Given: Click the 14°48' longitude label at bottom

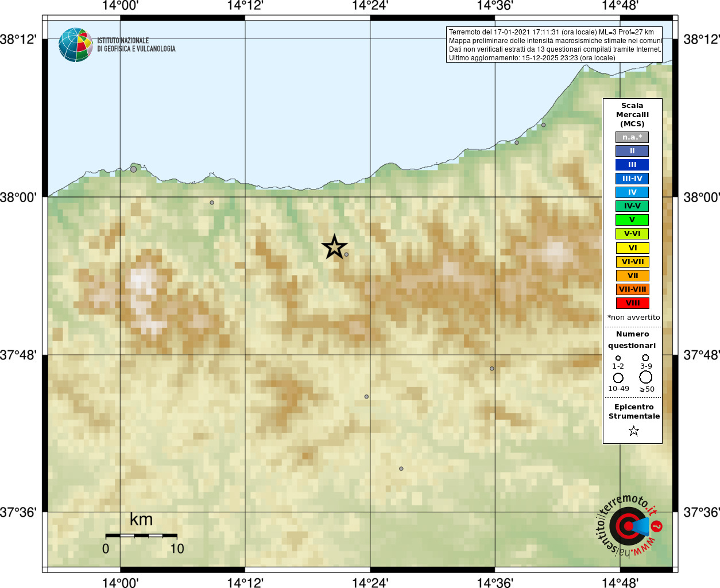Looking at the screenshot, I should tap(620, 583).
